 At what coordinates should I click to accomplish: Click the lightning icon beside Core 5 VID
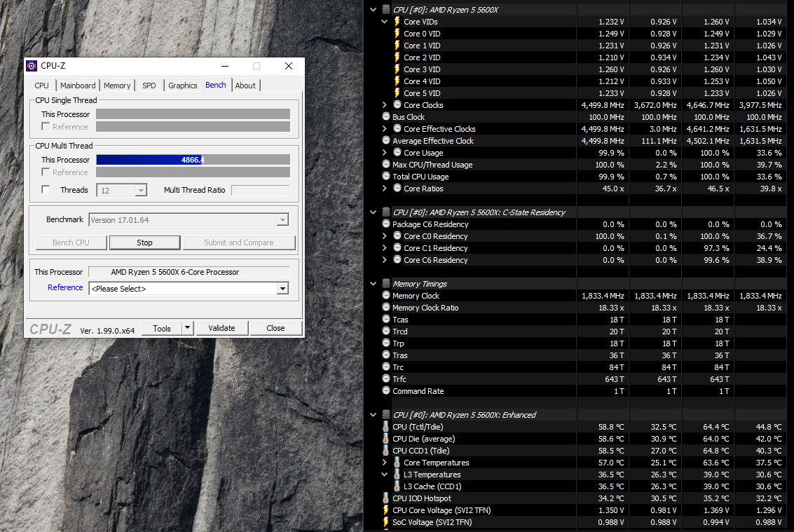click(397, 93)
